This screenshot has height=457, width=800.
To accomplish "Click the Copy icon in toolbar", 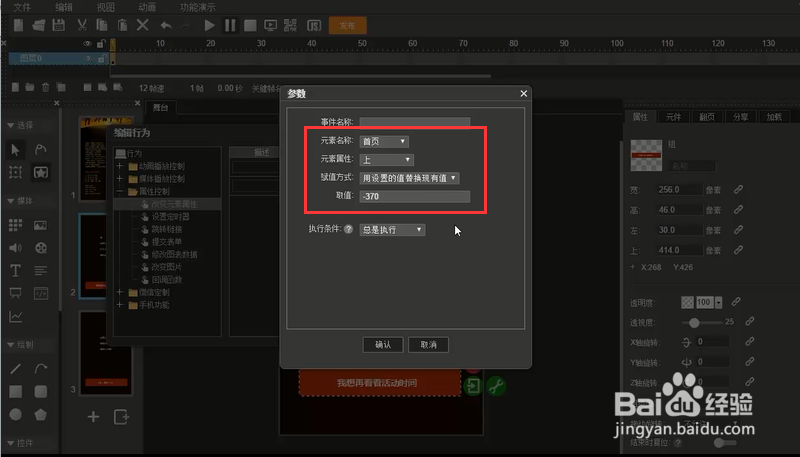I will click(102, 25).
